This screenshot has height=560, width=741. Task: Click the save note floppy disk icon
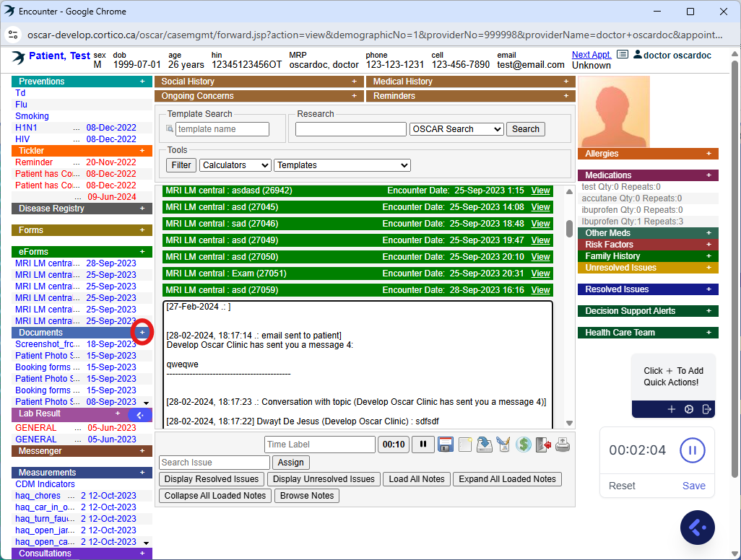point(445,445)
